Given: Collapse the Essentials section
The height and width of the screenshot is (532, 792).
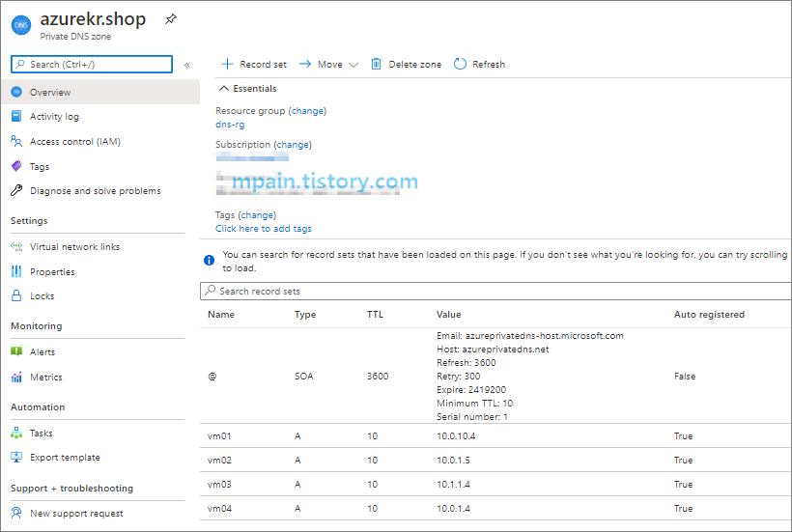Looking at the screenshot, I should pos(224,88).
